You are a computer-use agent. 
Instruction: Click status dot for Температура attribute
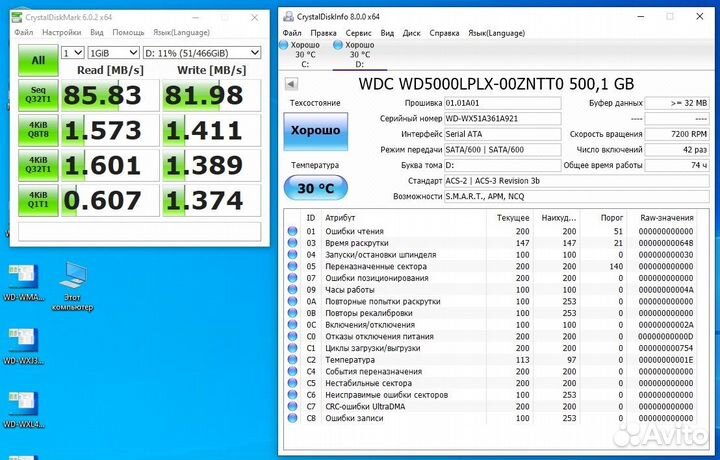tap(292, 359)
